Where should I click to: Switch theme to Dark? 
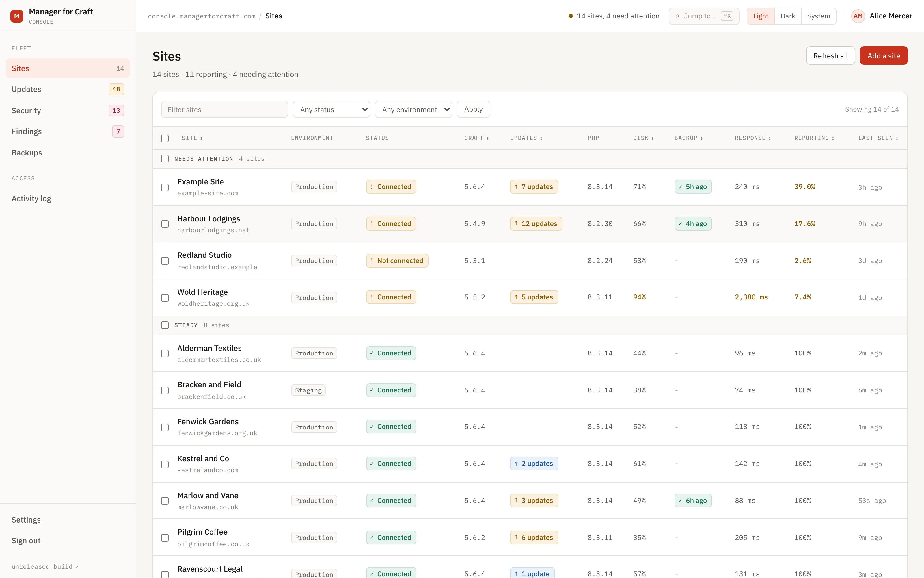click(787, 16)
